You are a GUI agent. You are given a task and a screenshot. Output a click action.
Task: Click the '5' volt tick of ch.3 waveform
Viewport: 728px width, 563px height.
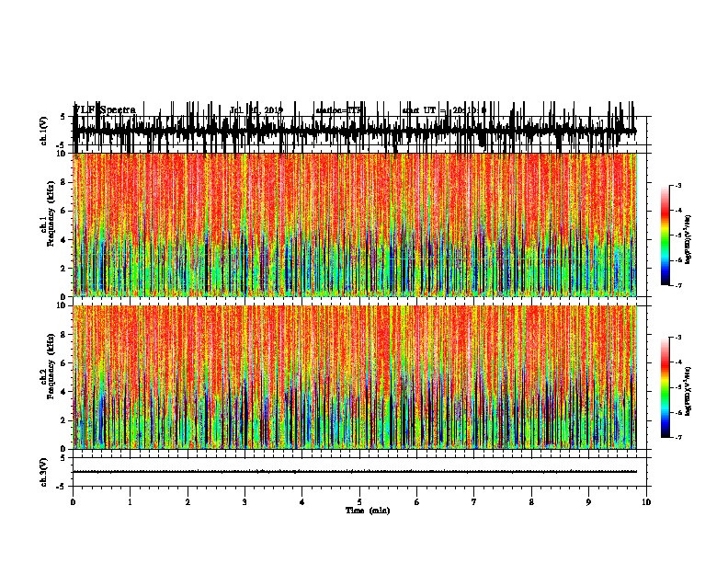pyautogui.click(x=63, y=458)
